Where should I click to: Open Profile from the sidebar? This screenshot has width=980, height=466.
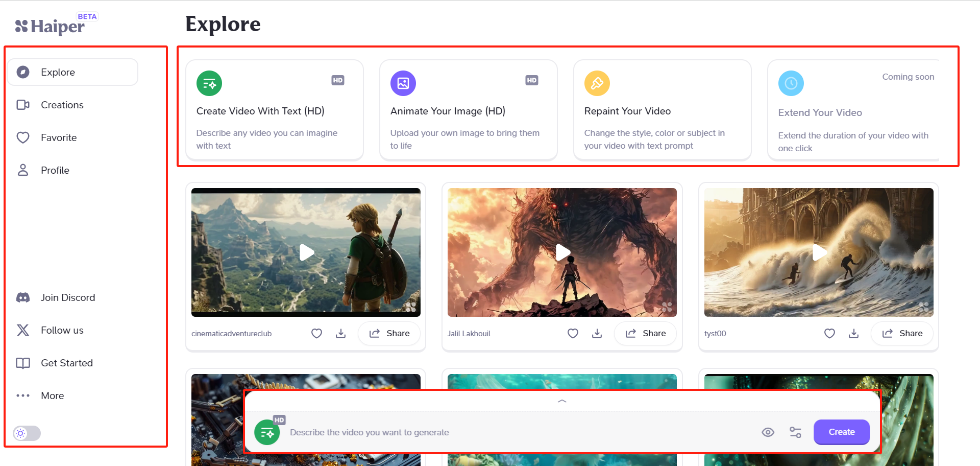click(x=55, y=170)
